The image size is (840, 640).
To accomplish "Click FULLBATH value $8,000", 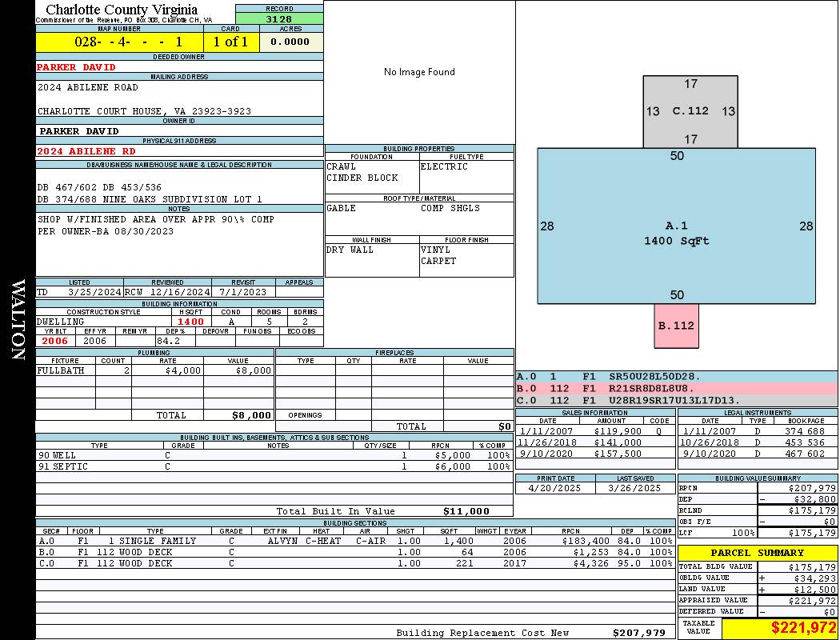I will (253, 370).
